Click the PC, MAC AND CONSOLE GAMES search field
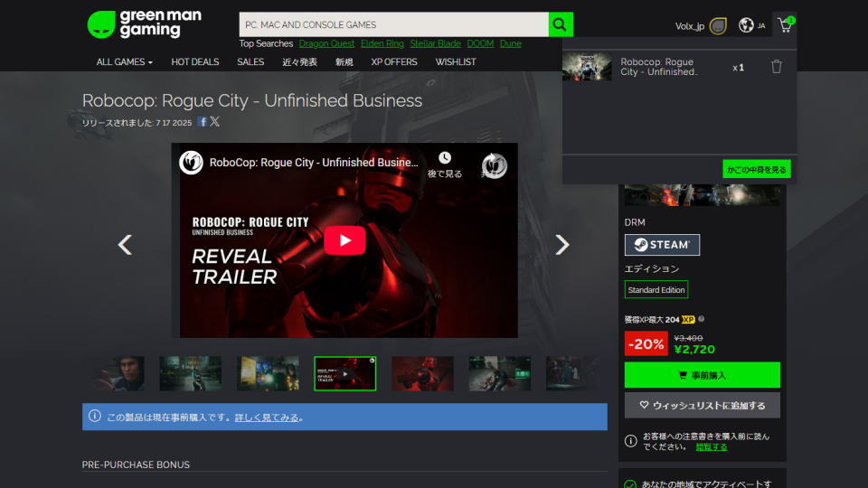The image size is (868, 488). coord(393,24)
